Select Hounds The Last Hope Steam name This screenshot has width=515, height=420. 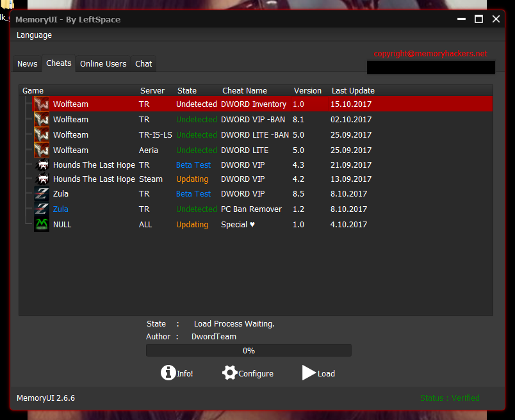(x=94, y=179)
